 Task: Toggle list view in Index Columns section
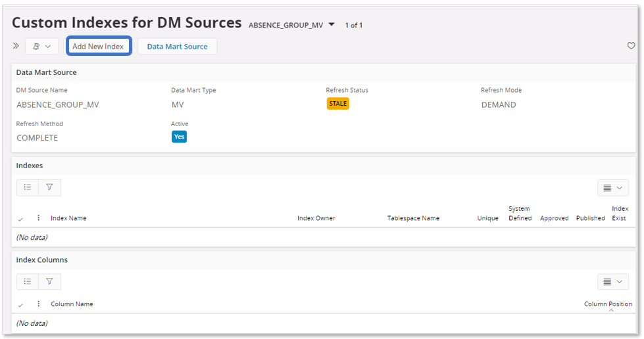point(28,282)
